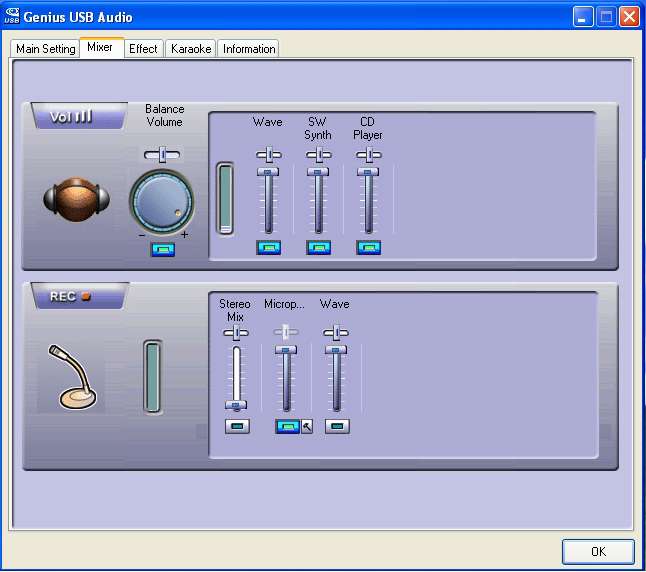Click the master Balance slider above knob
Viewport: 646px width, 572px height.
162,155
